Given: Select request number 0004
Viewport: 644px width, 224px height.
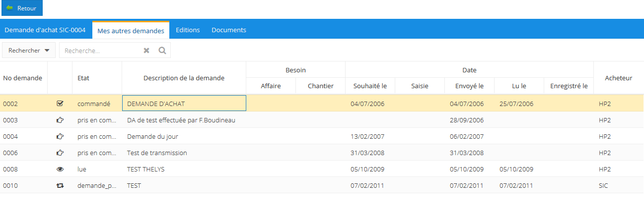Looking at the screenshot, I should point(10,136).
